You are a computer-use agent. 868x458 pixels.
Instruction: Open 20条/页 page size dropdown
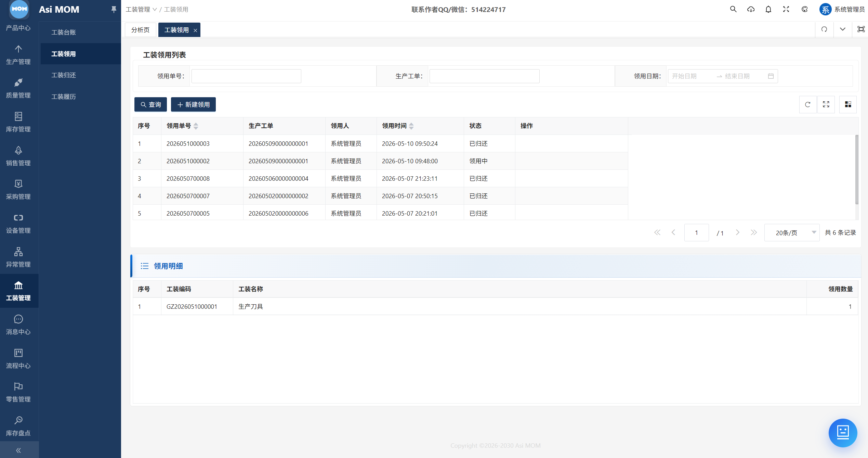(x=792, y=233)
